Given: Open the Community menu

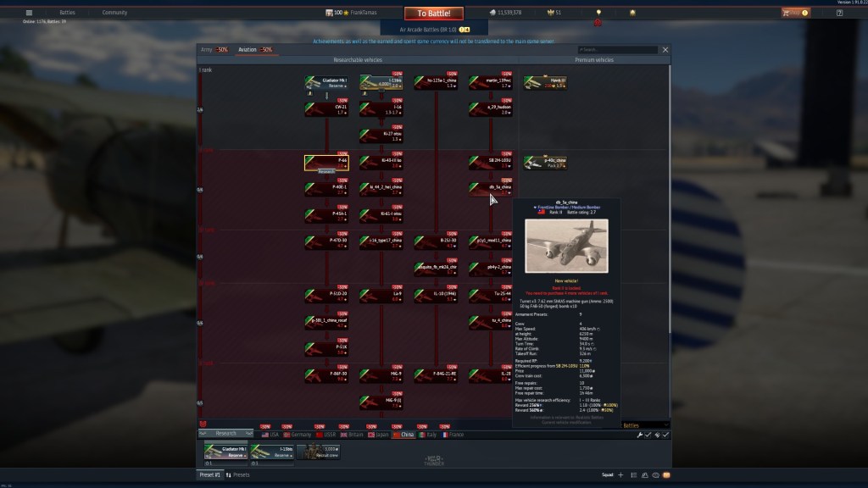Looking at the screenshot, I should (114, 13).
